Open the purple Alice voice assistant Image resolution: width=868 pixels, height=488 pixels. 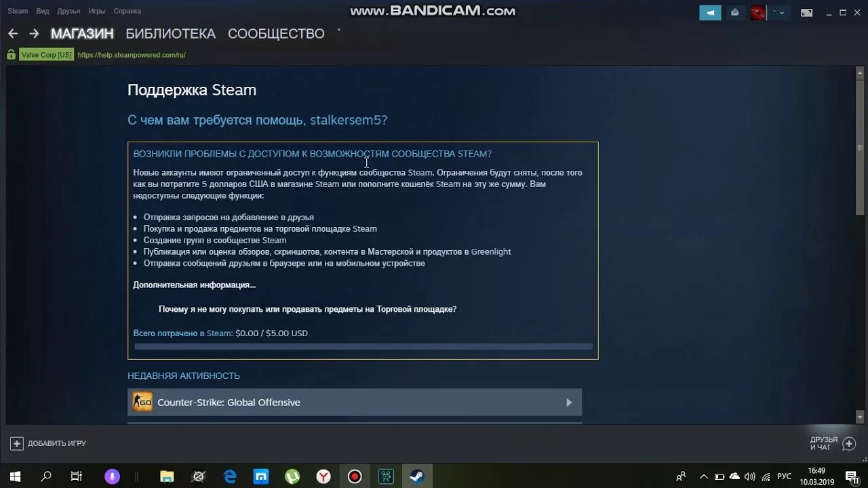tap(112, 476)
